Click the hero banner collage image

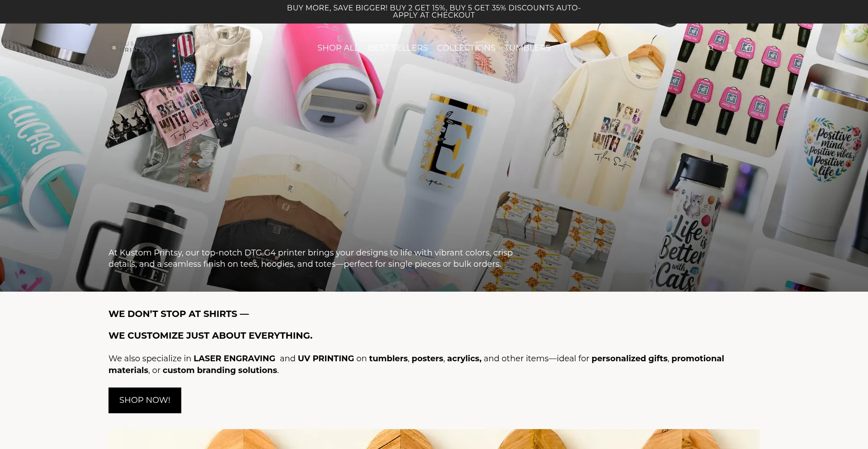(x=434, y=157)
